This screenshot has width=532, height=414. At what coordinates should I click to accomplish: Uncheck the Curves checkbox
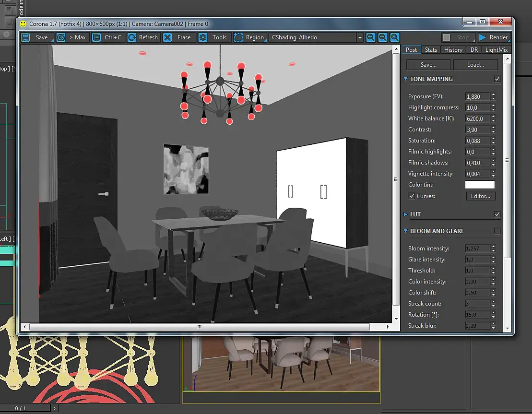tap(412, 196)
